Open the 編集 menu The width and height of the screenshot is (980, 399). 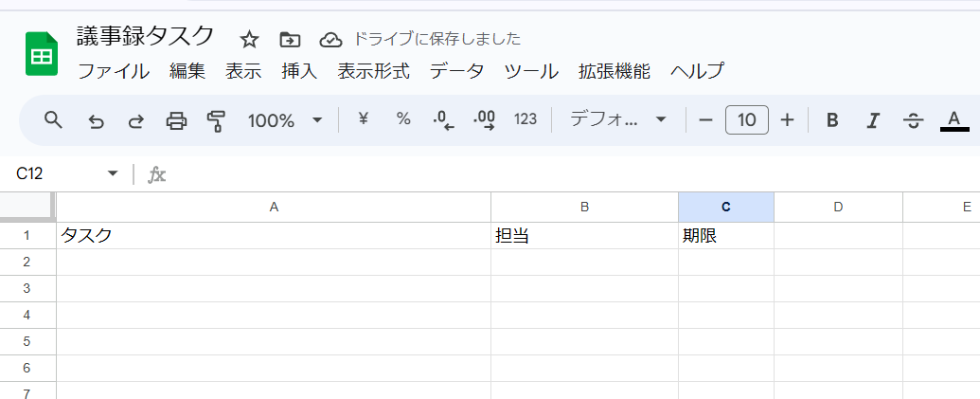pyautogui.click(x=187, y=71)
